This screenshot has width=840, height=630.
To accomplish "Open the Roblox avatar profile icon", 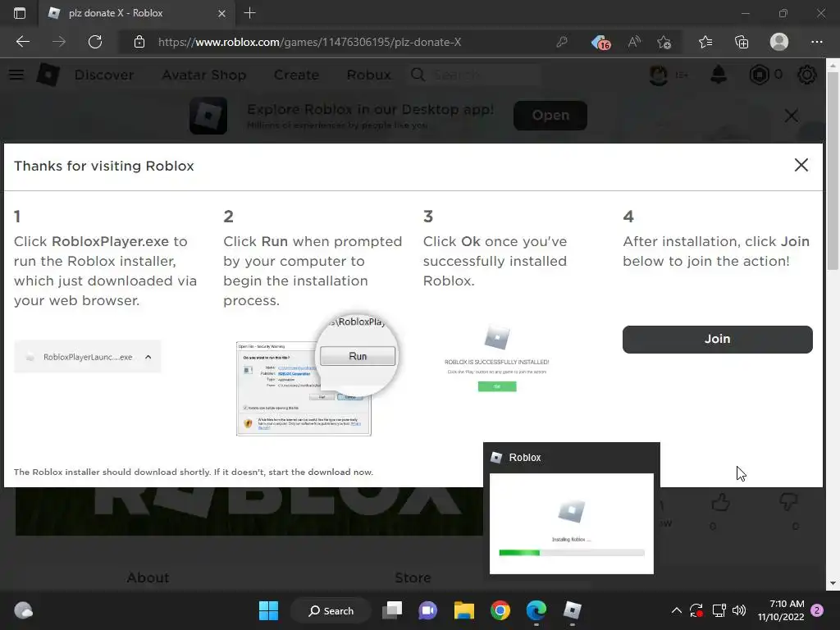I will pos(659,75).
